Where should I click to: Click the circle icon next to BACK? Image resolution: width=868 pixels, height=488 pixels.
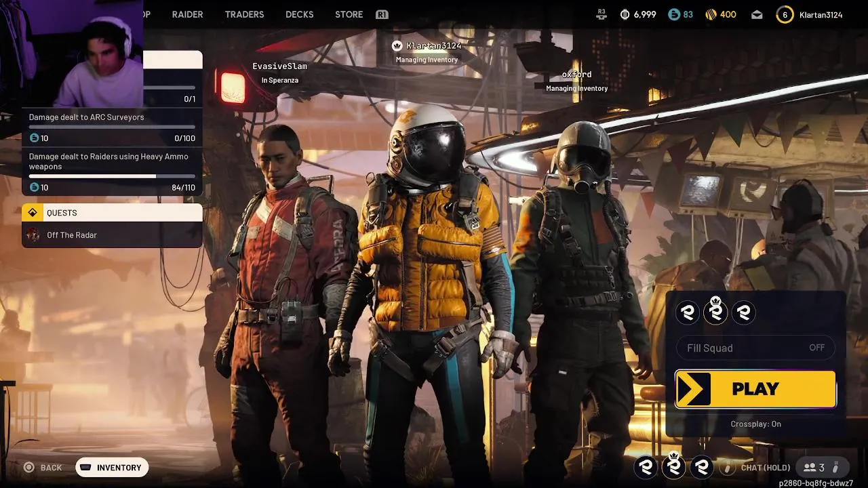(28, 467)
